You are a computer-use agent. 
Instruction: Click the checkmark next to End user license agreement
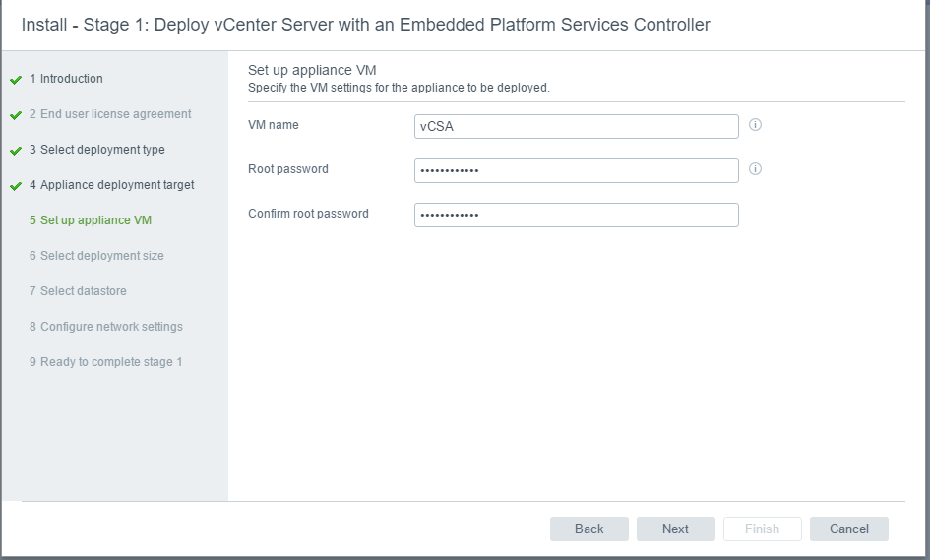click(x=16, y=115)
